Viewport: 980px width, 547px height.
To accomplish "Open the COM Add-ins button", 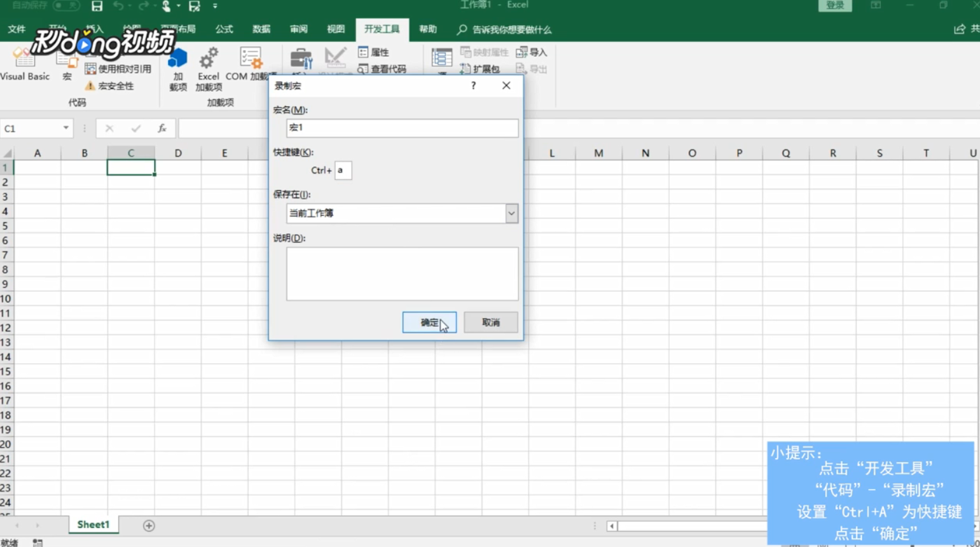I will 251,64.
